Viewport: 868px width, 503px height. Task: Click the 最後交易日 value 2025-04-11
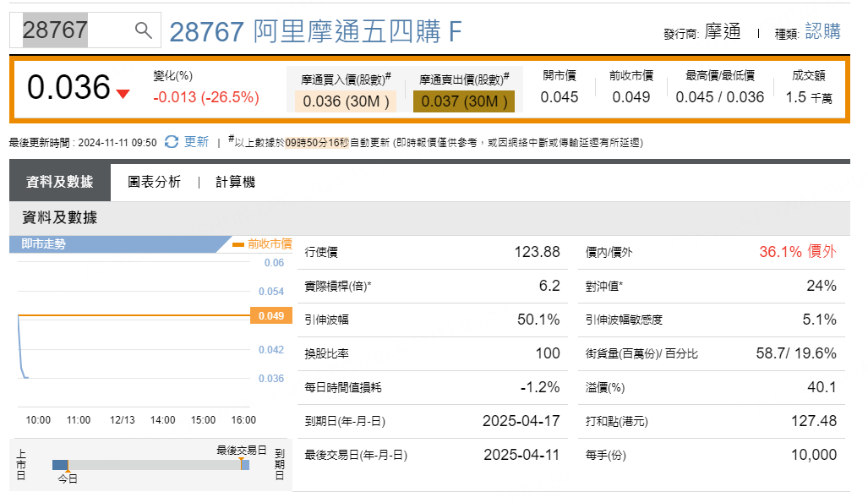pyautogui.click(x=521, y=455)
